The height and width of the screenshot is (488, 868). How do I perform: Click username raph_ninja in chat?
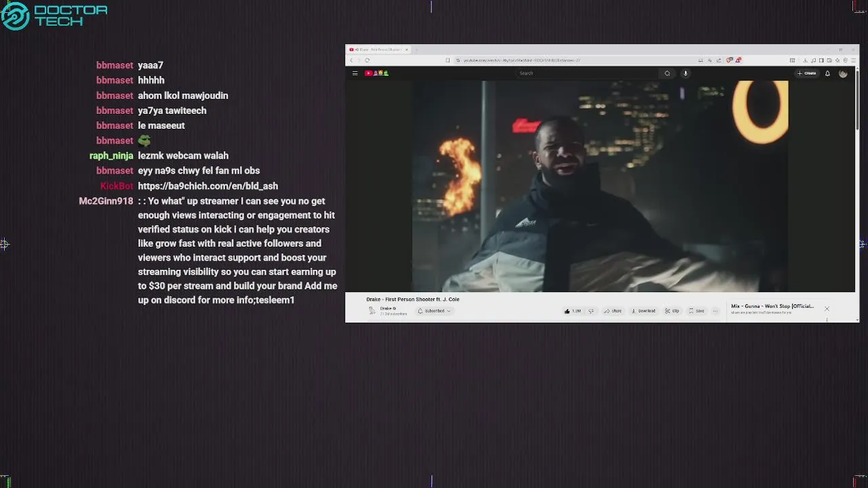pyautogui.click(x=111, y=156)
